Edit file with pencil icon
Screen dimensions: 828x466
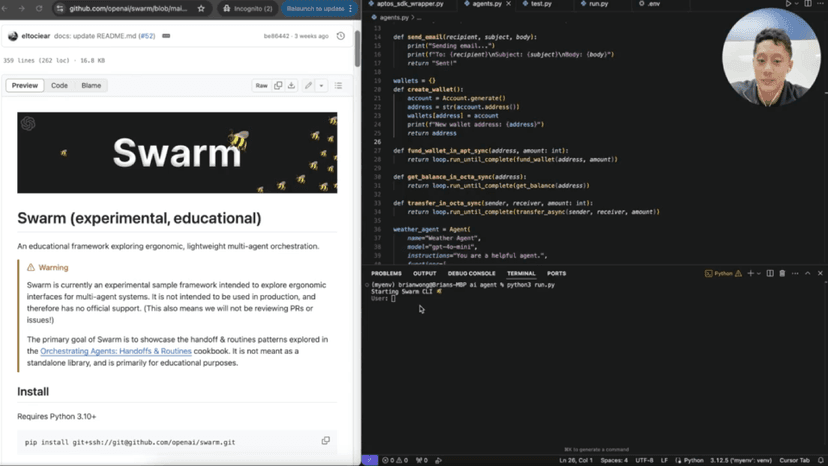(x=308, y=86)
